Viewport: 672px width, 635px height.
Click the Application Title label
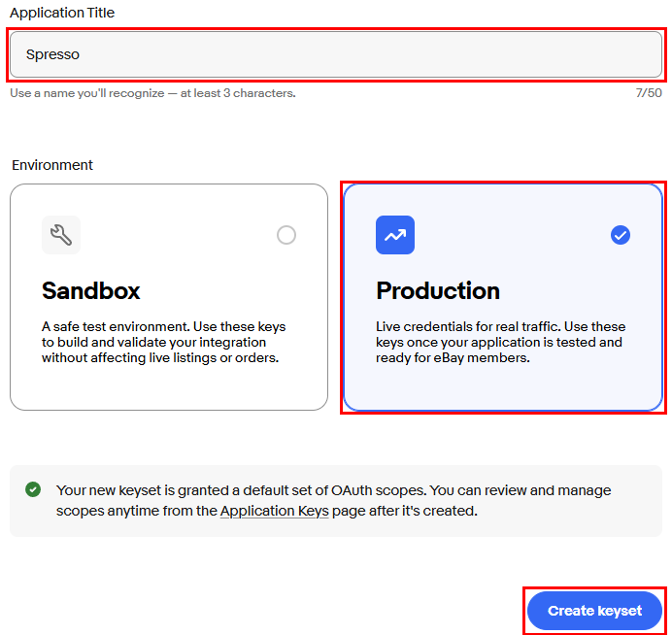(62, 13)
